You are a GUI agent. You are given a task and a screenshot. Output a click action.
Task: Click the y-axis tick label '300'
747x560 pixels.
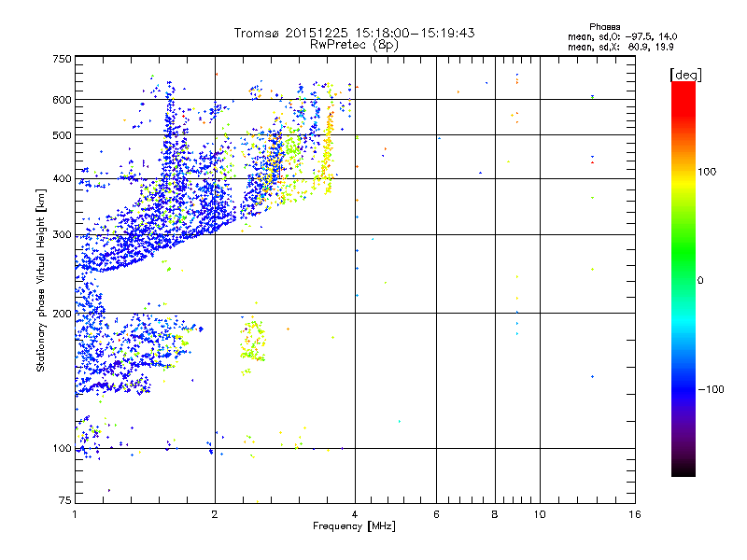click(62, 234)
